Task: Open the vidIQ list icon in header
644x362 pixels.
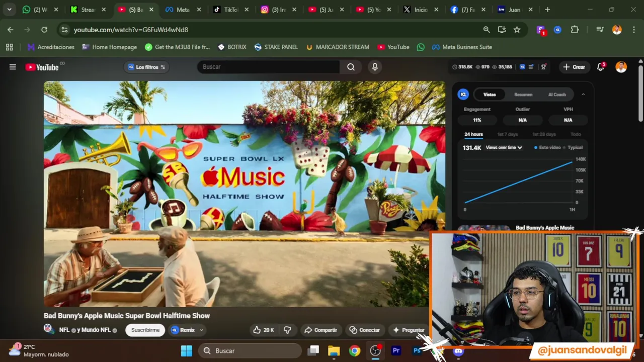Action: coord(531,67)
